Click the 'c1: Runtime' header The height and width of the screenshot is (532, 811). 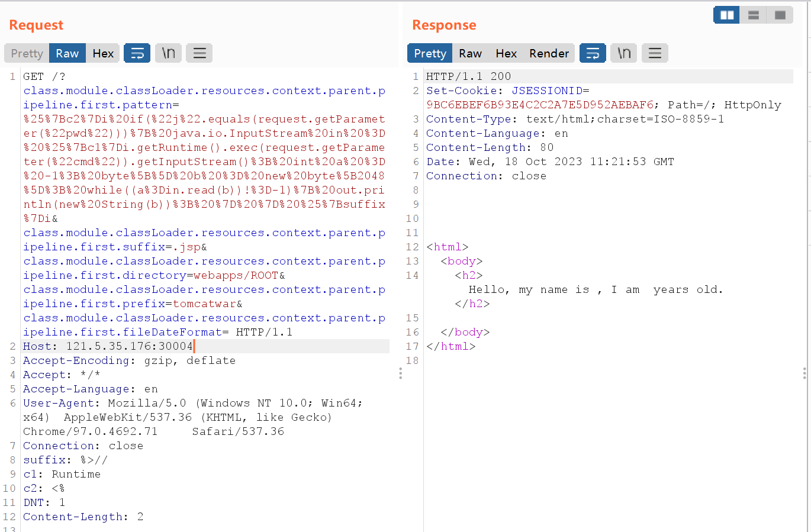pos(62,474)
